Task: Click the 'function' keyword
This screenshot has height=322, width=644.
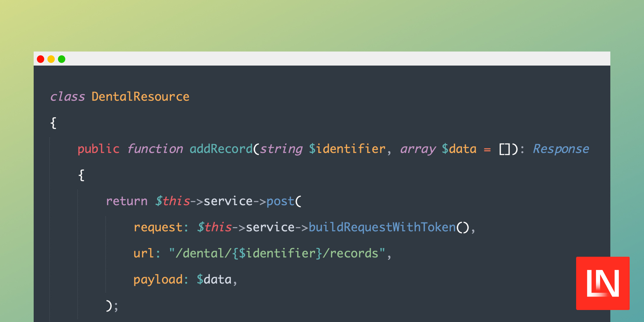Action: click(x=155, y=149)
